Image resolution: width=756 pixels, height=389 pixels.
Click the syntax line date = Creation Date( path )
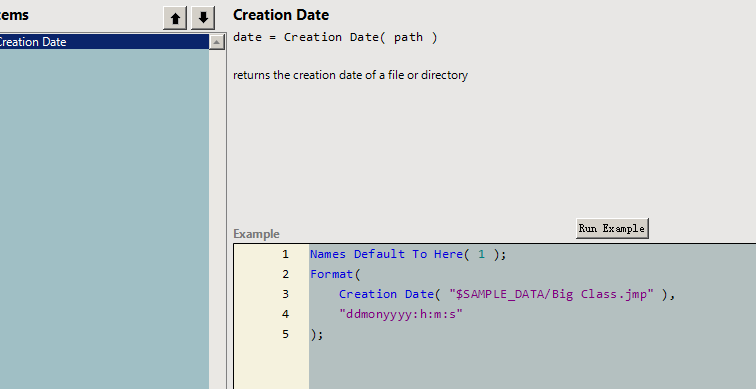[x=335, y=37]
